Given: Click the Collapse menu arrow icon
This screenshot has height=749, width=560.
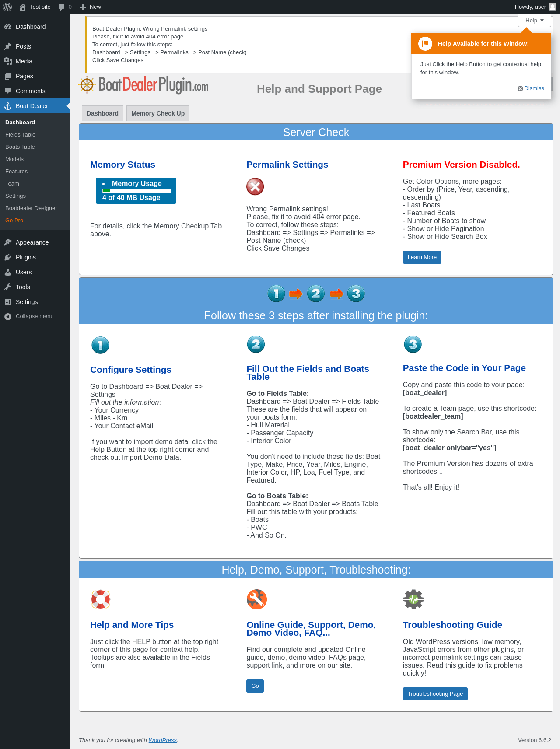Looking at the screenshot, I should click(x=8, y=316).
